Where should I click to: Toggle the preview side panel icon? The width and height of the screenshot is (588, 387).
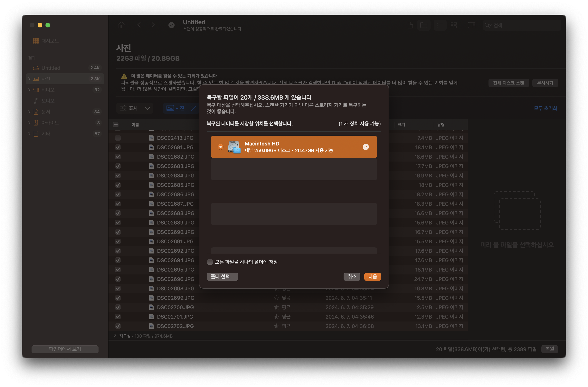coord(471,25)
